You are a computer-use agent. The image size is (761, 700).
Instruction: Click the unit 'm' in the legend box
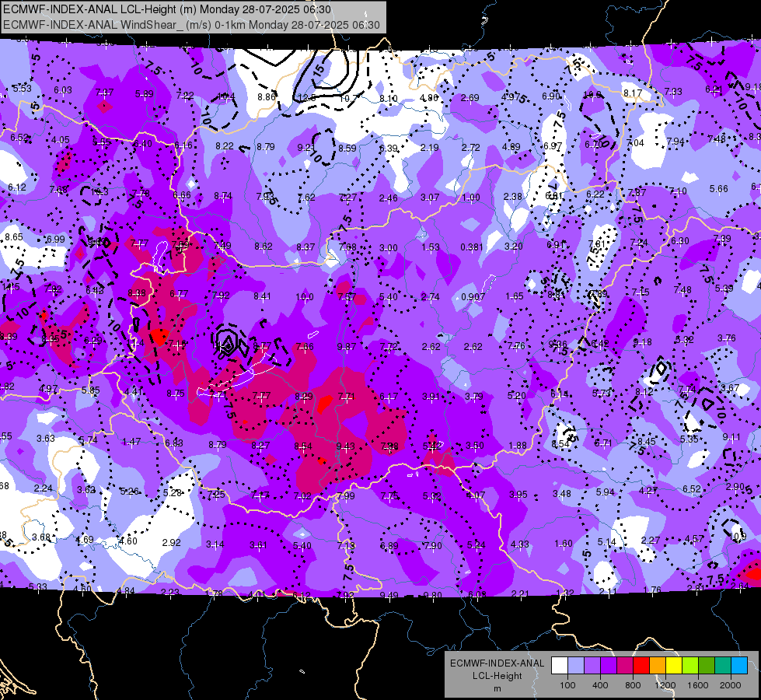coord(497,688)
